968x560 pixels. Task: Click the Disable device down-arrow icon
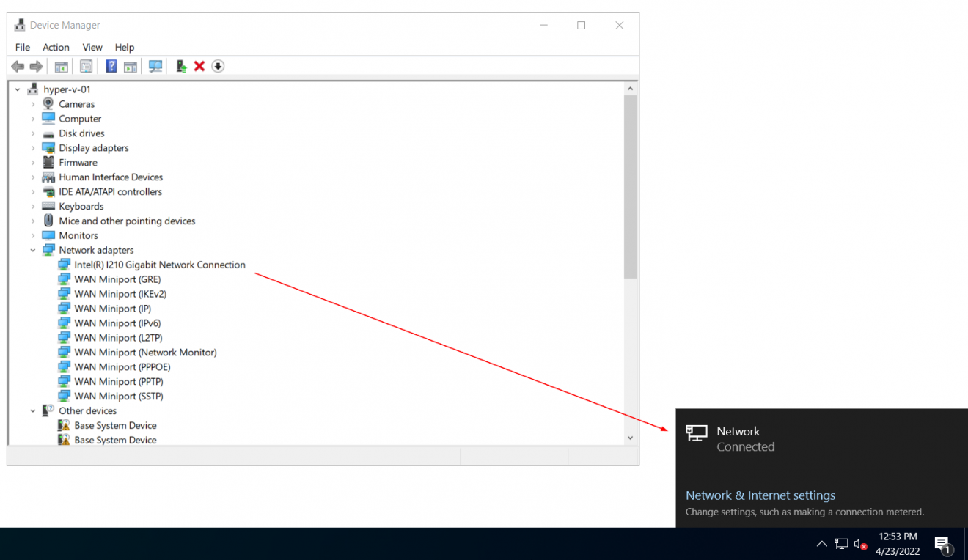[218, 66]
